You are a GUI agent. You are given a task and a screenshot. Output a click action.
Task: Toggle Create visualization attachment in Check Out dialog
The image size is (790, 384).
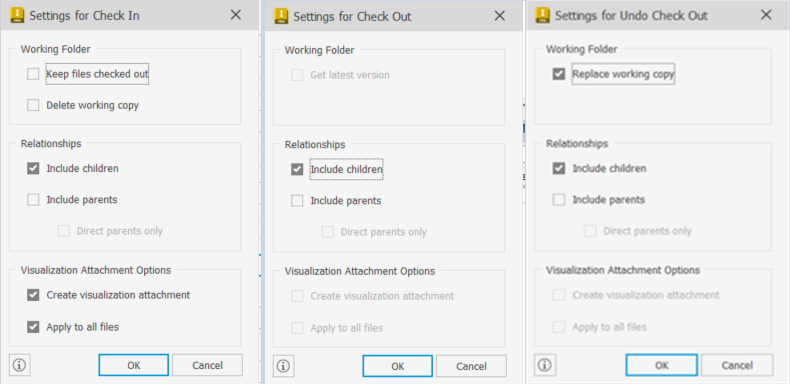[297, 296]
